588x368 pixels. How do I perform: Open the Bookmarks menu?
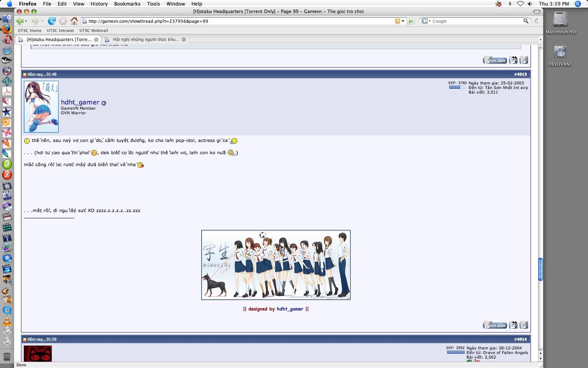click(x=127, y=4)
